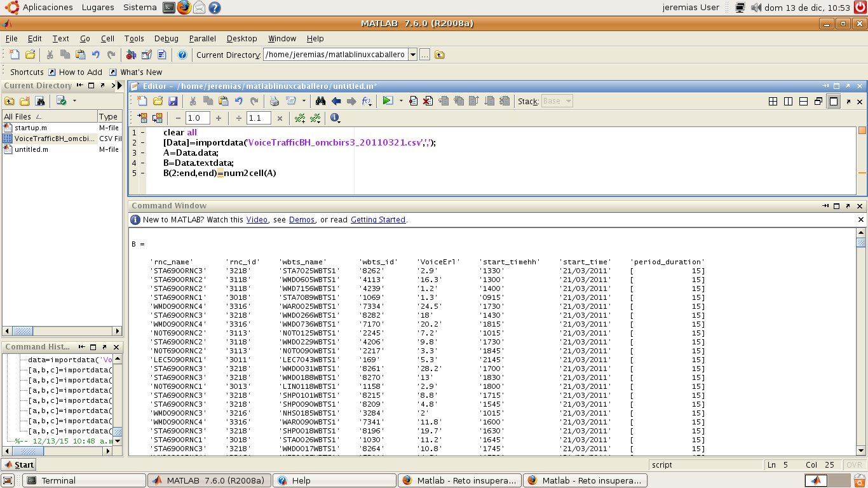Multiply value with × button beside 1.1
Viewport: 868px width, 488px height.
tap(280, 118)
